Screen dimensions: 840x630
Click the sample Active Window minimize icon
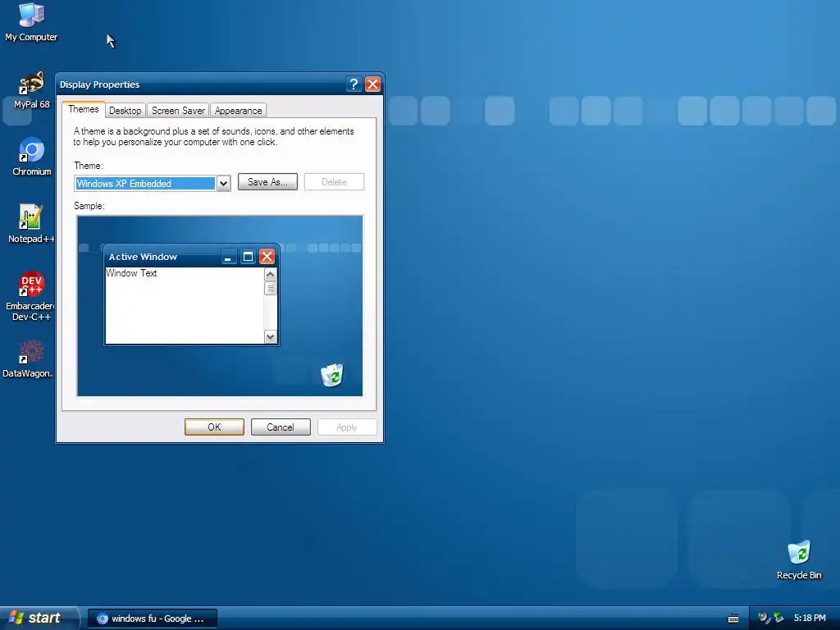click(228, 257)
